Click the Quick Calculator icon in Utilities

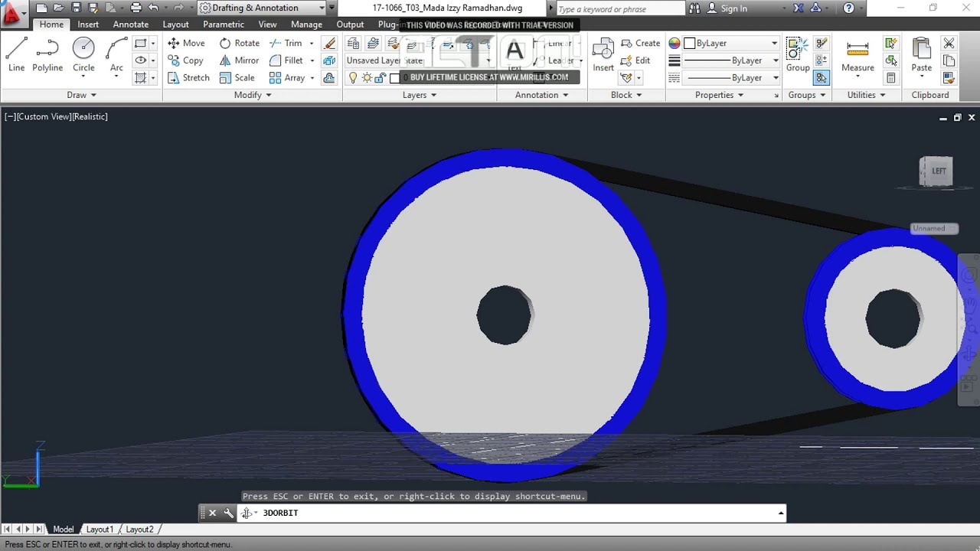pyautogui.click(x=891, y=78)
